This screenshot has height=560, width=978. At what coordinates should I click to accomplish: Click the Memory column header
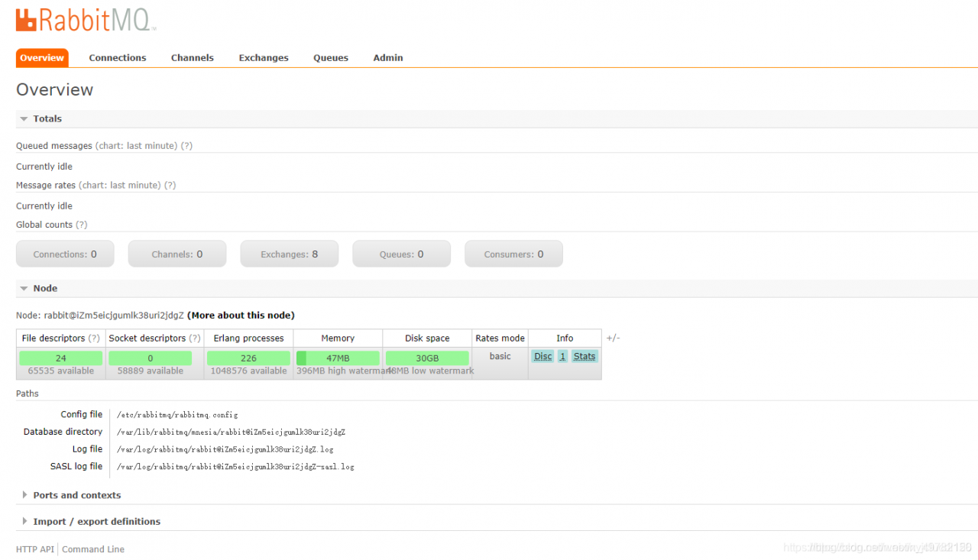[x=338, y=338]
